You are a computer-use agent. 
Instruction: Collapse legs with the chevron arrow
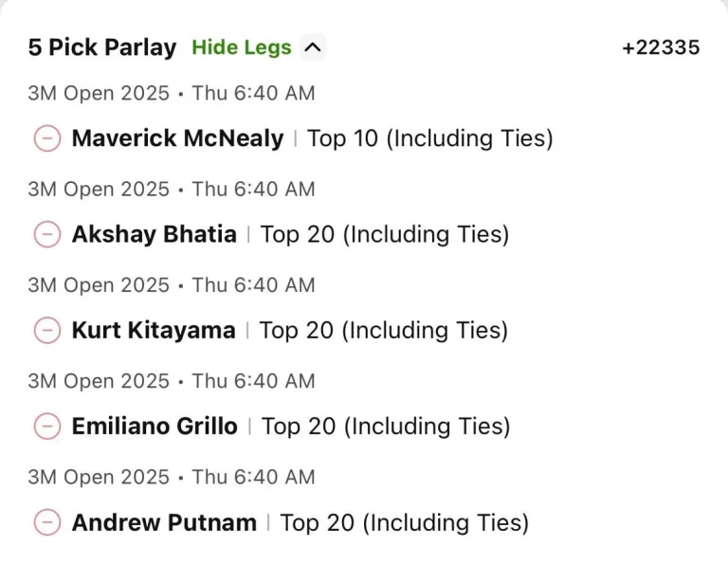pyautogui.click(x=312, y=47)
